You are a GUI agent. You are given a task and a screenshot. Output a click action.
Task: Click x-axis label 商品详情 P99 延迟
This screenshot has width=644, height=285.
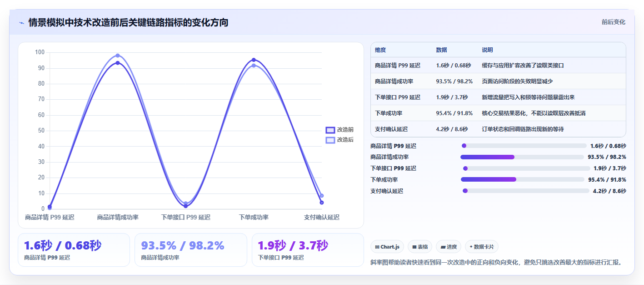pyautogui.click(x=50, y=218)
